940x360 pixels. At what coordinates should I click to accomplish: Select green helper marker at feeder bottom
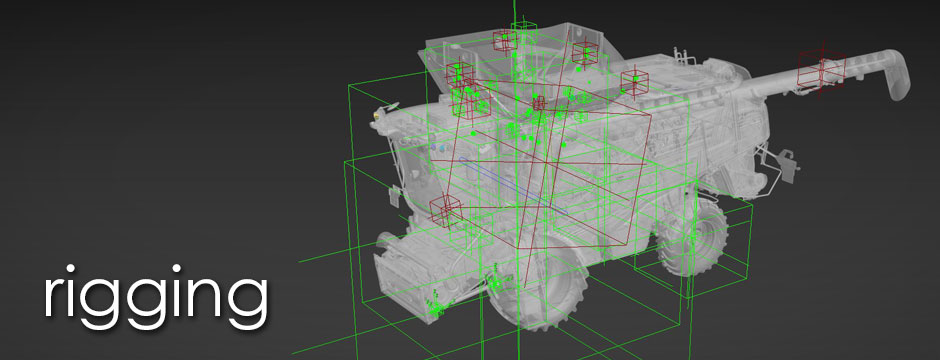tap(435, 305)
